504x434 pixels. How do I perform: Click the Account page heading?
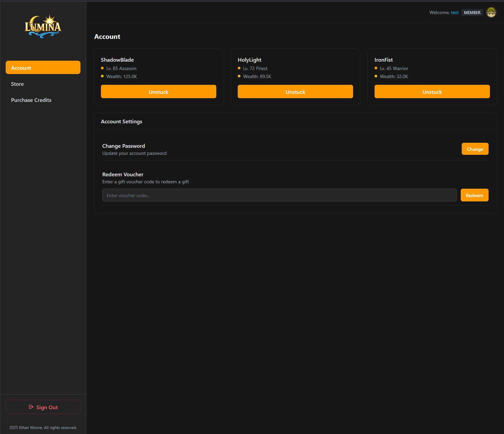tap(107, 37)
